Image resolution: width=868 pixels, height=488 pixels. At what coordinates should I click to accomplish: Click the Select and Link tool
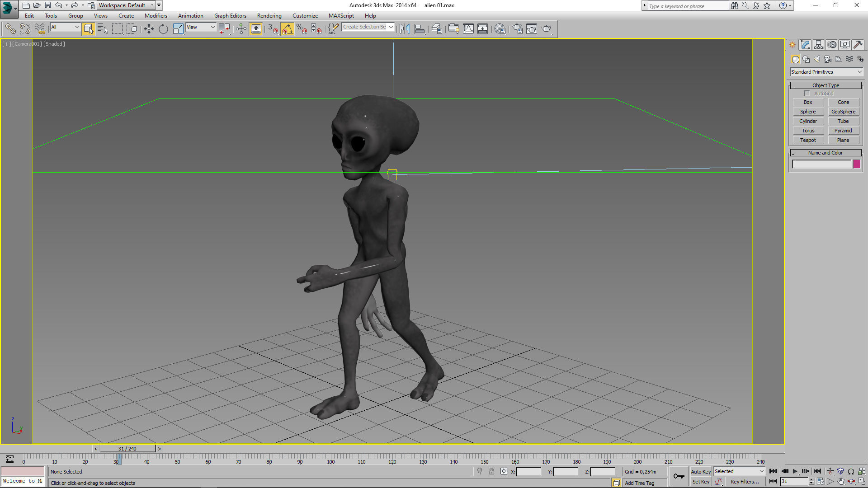coord(10,29)
